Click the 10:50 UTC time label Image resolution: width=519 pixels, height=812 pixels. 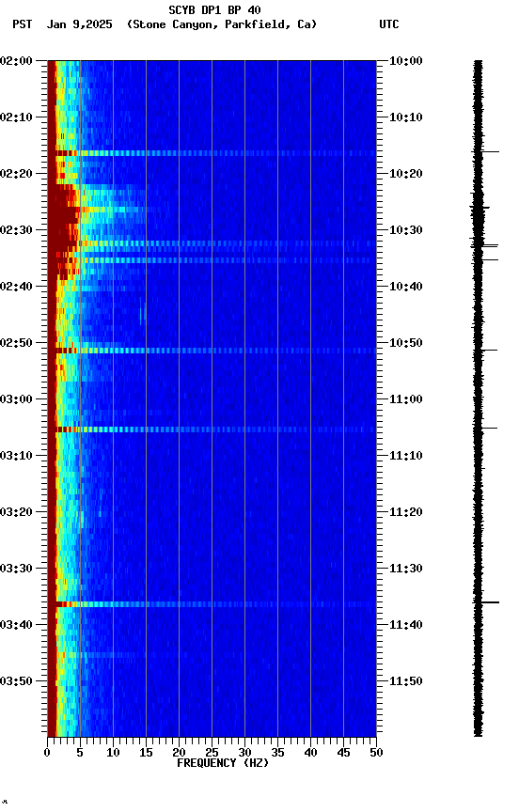pyautogui.click(x=406, y=343)
